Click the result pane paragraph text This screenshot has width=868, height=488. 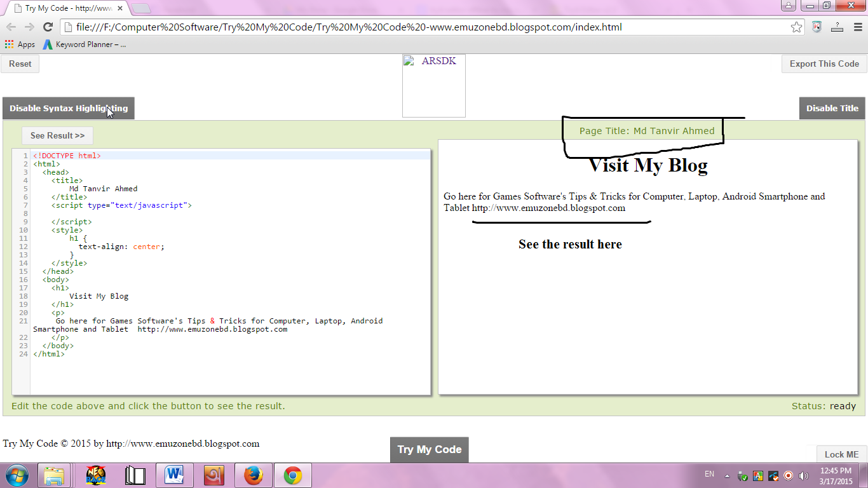pyautogui.click(x=634, y=202)
